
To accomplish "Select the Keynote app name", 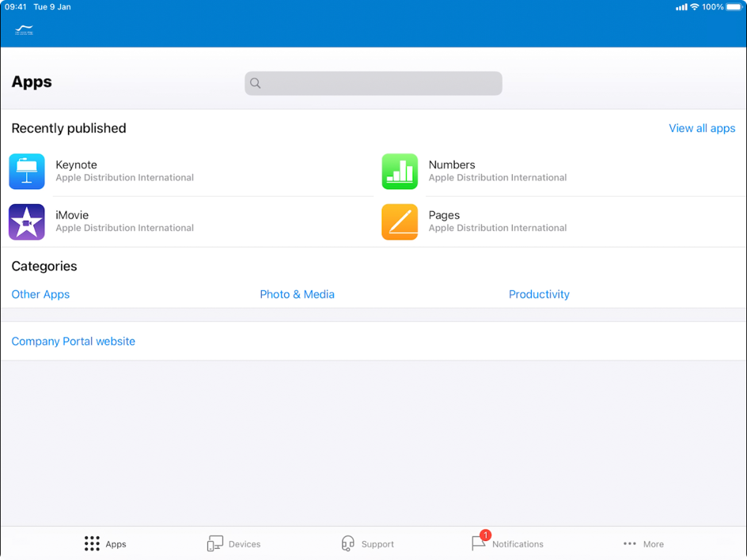I will click(x=76, y=165).
